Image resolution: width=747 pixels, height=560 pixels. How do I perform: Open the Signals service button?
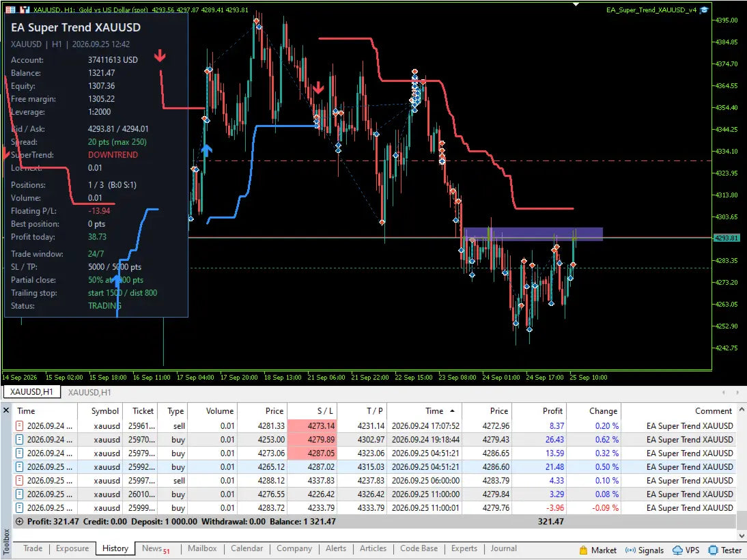pos(645,550)
